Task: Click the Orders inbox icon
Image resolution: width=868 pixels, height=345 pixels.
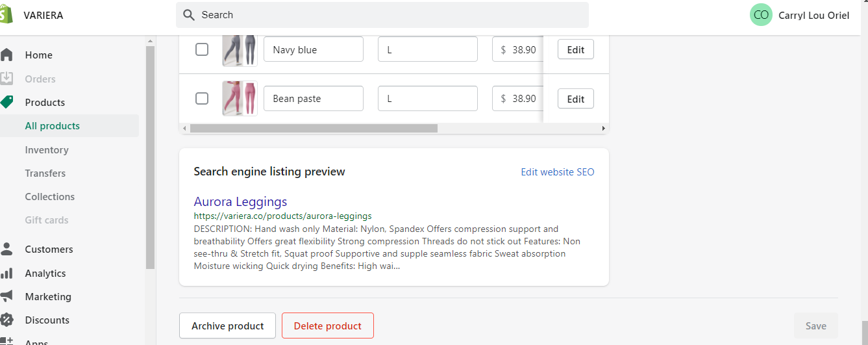Action: click(6, 79)
